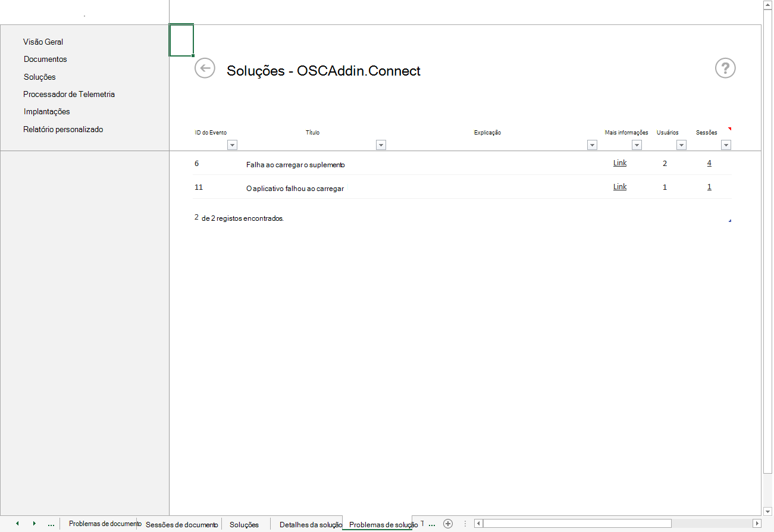
Task: Open Usuários column filter dropdown
Action: click(x=681, y=145)
